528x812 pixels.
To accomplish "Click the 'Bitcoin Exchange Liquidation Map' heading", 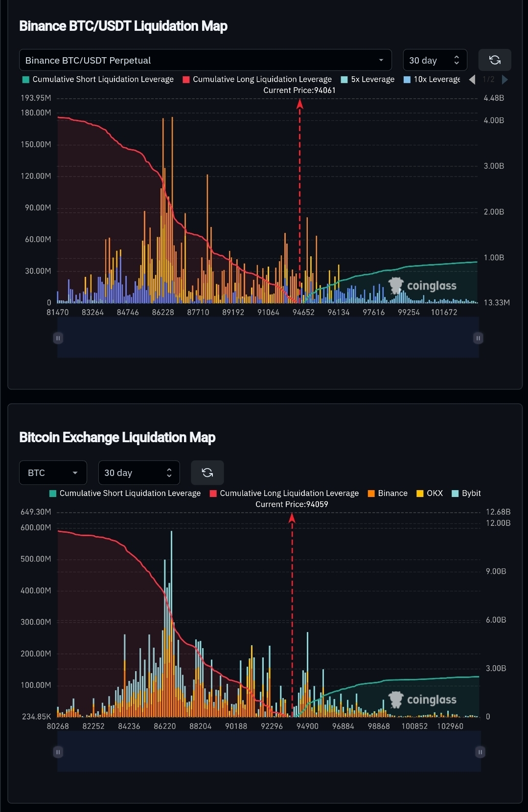I will click(x=117, y=437).
